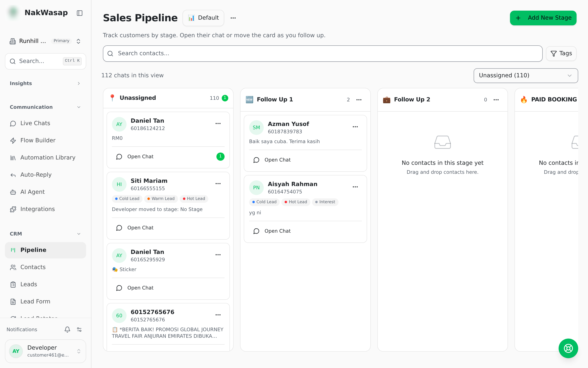The width and height of the screenshot is (588, 368).
Task: Open card menu for Aisyah Rahman
Action: click(x=355, y=187)
